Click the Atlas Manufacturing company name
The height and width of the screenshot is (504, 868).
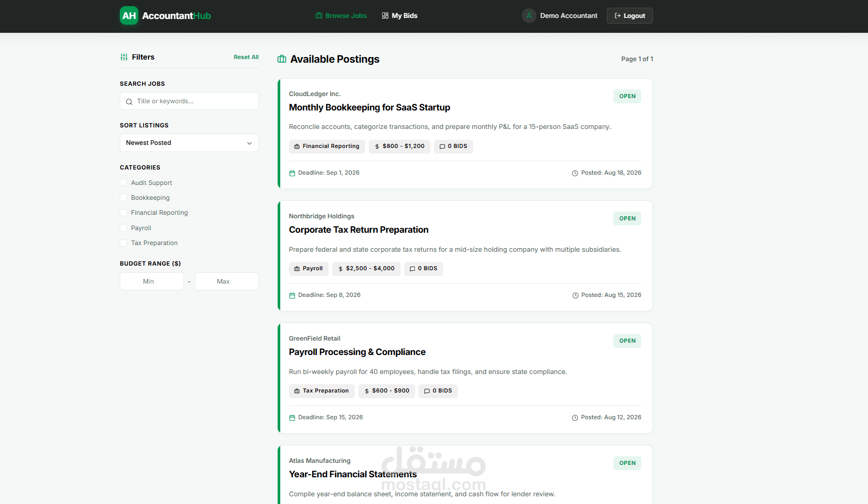pyautogui.click(x=320, y=461)
